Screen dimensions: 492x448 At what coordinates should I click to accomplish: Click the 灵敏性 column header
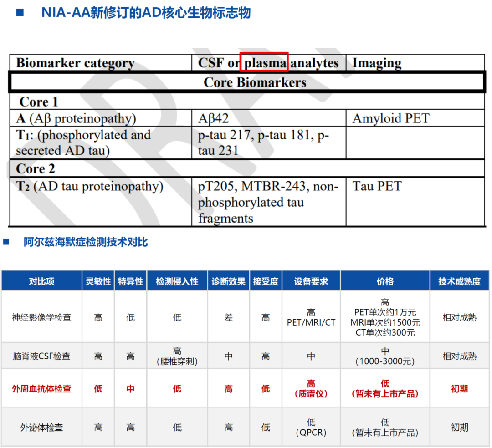(x=98, y=281)
